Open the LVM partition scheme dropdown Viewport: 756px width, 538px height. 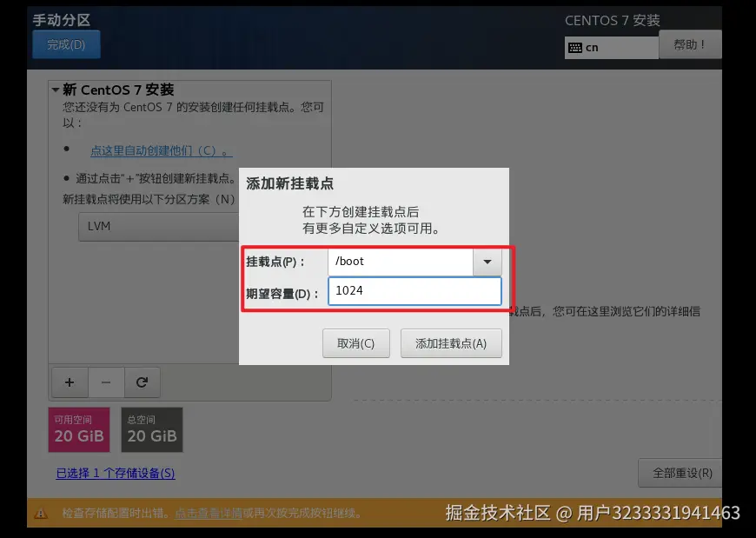(159, 227)
